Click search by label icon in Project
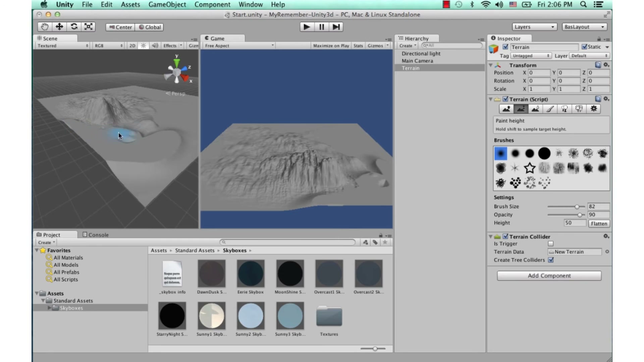Image resolution: width=644 pixels, height=362 pixels. (375, 242)
